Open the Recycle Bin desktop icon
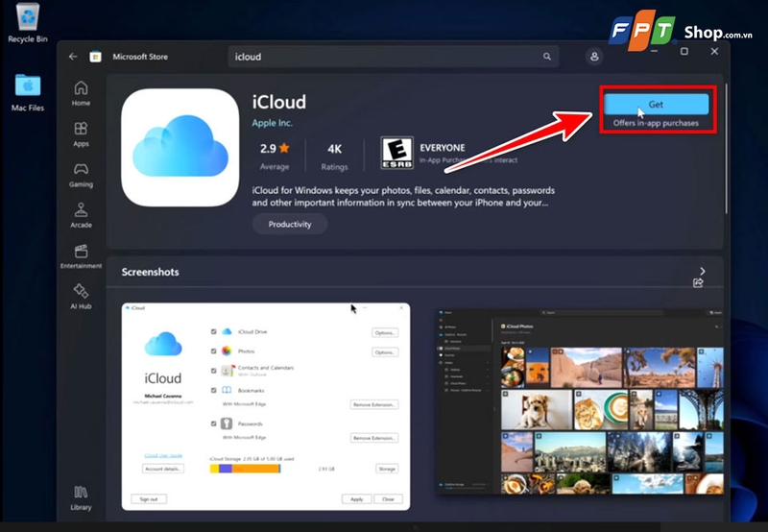The width and height of the screenshot is (768, 532). click(x=28, y=22)
